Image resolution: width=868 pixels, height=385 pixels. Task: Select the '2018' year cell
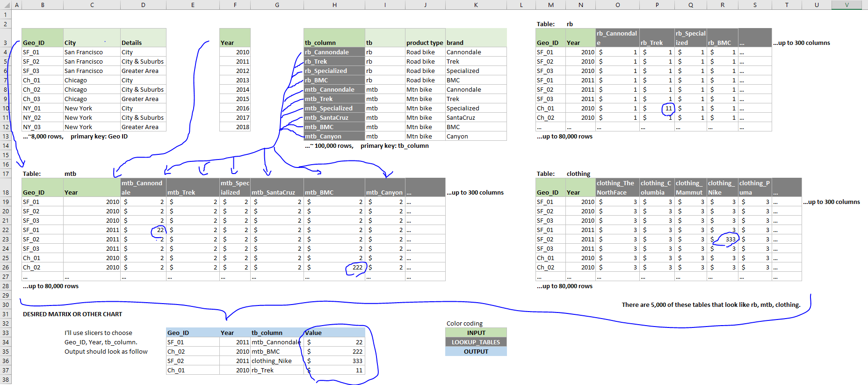click(235, 127)
